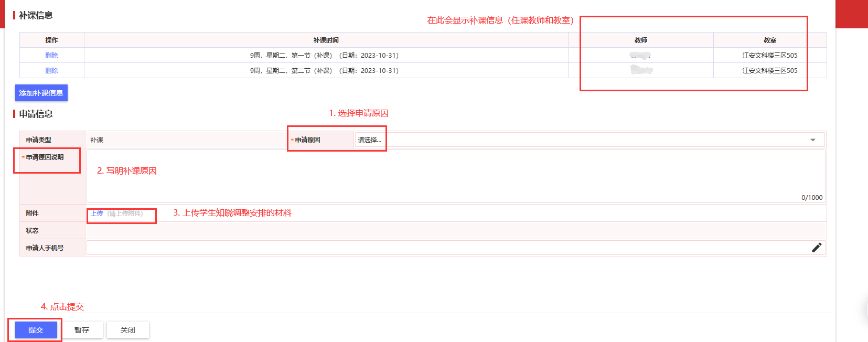The height and width of the screenshot is (342, 868).
Task: Delete the 第二节 make-up class row
Action: tap(51, 71)
